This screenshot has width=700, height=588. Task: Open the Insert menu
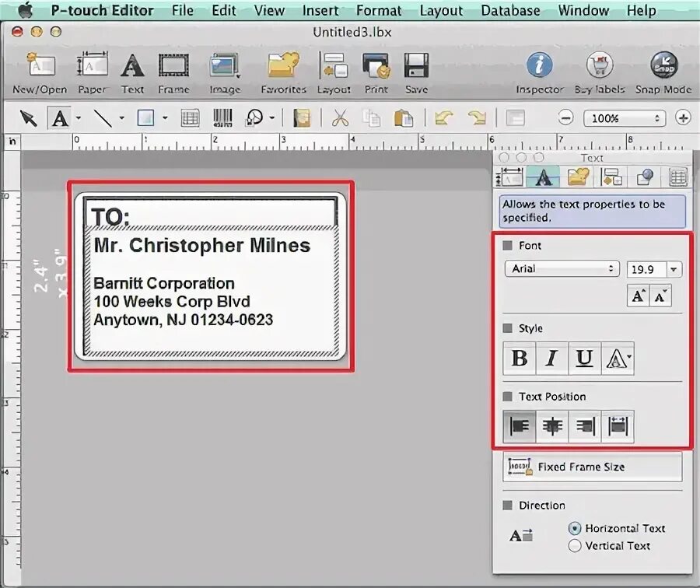pyautogui.click(x=320, y=10)
